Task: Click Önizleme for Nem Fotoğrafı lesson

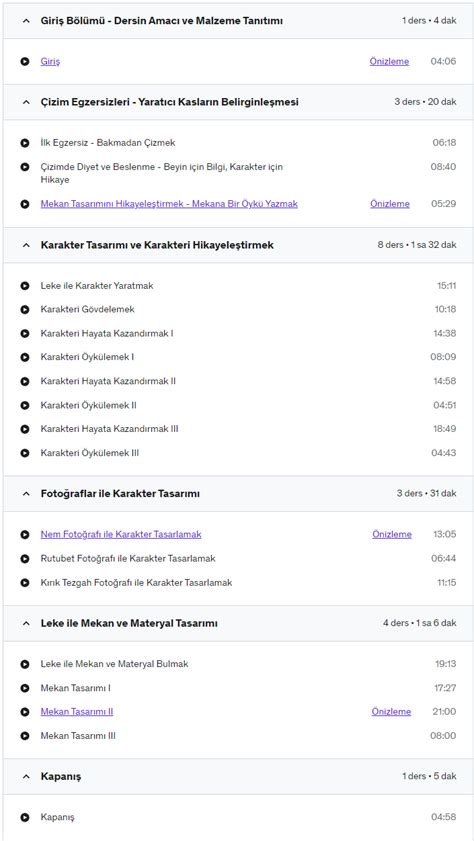Action: (x=392, y=534)
